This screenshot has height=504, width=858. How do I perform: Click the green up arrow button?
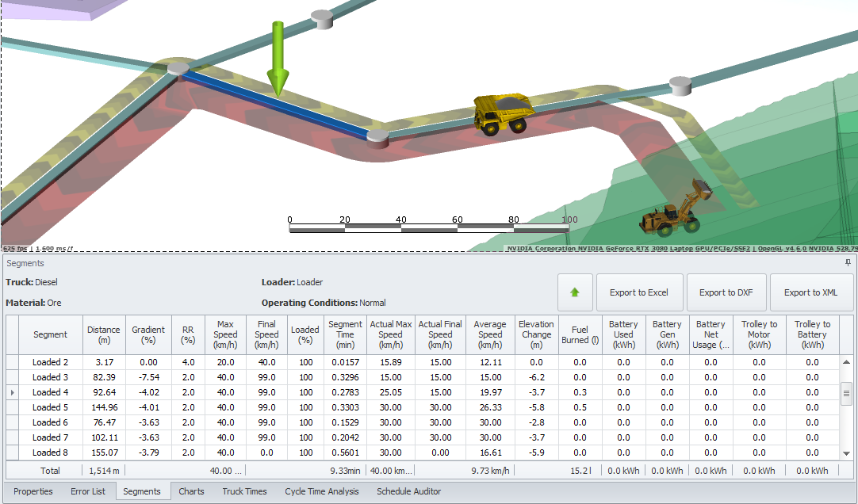tap(575, 292)
